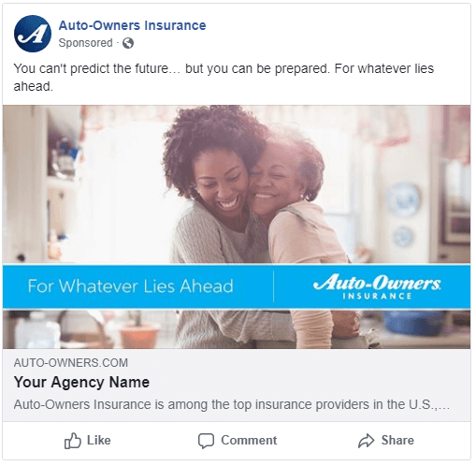The height and width of the screenshot is (466, 476).
Task: Click the Like button text
Action: tap(99, 441)
